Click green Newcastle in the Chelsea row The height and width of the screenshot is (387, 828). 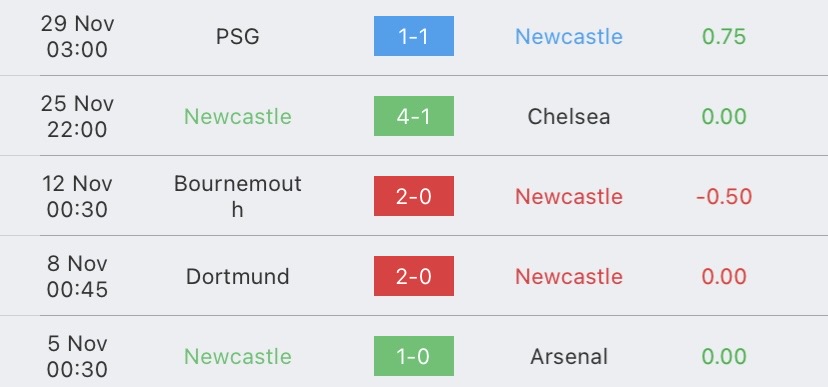pos(238,117)
